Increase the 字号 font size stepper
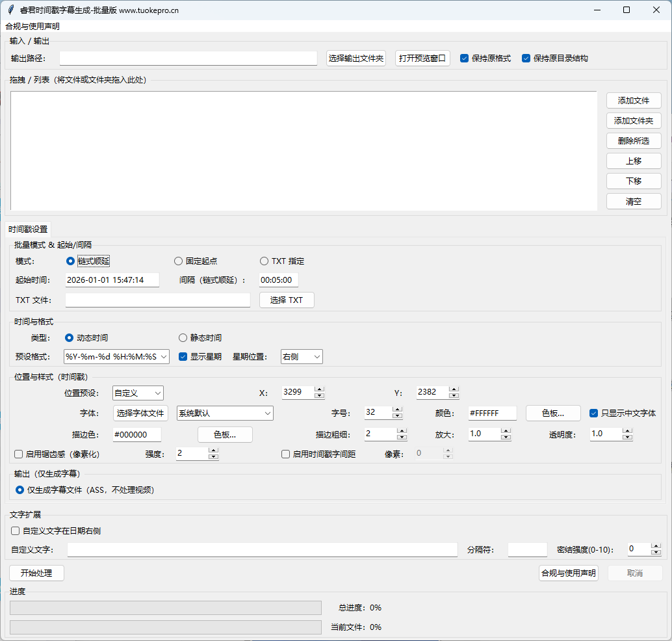 pos(397,410)
